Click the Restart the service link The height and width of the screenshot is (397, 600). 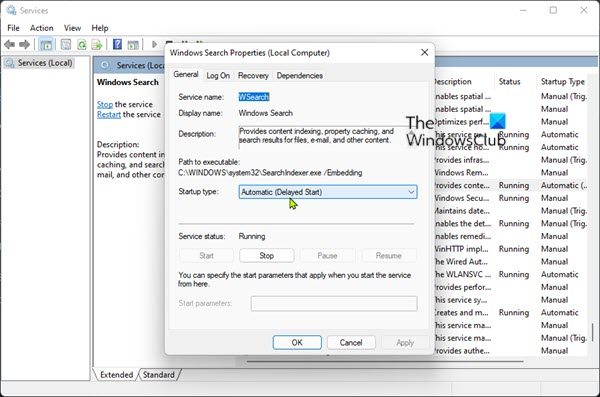click(109, 114)
